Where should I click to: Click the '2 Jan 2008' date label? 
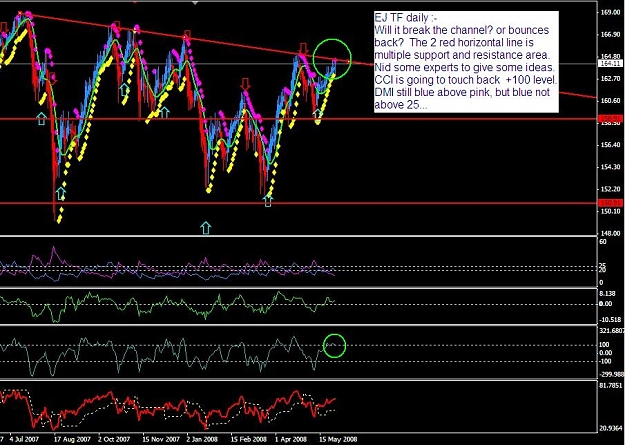click(202, 439)
